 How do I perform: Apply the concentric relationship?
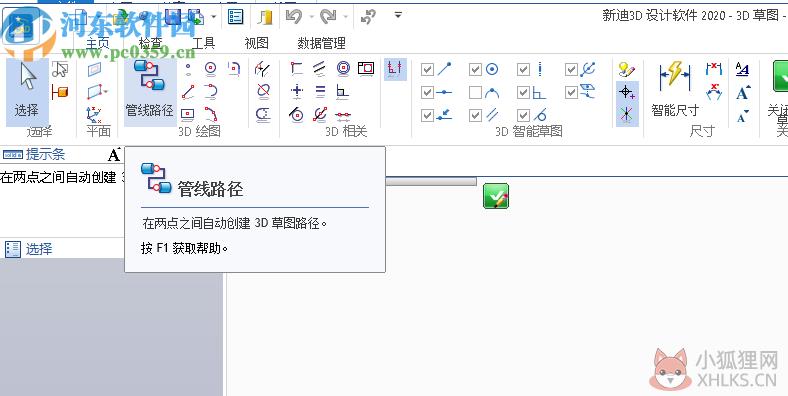(343, 68)
